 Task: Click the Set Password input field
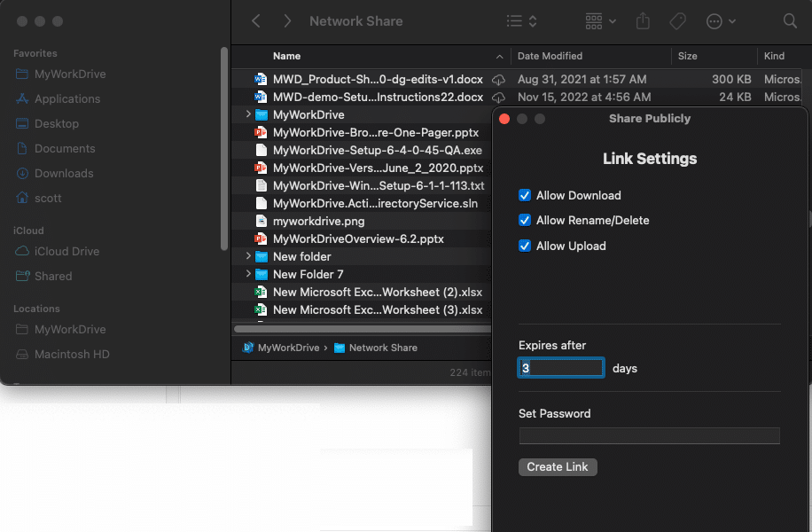649,435
